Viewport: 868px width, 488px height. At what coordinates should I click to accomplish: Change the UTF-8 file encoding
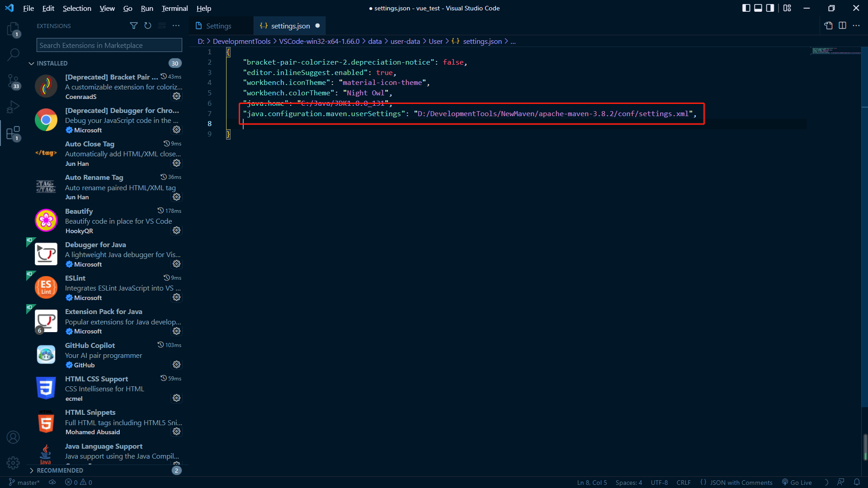click(x=659, y=482)
